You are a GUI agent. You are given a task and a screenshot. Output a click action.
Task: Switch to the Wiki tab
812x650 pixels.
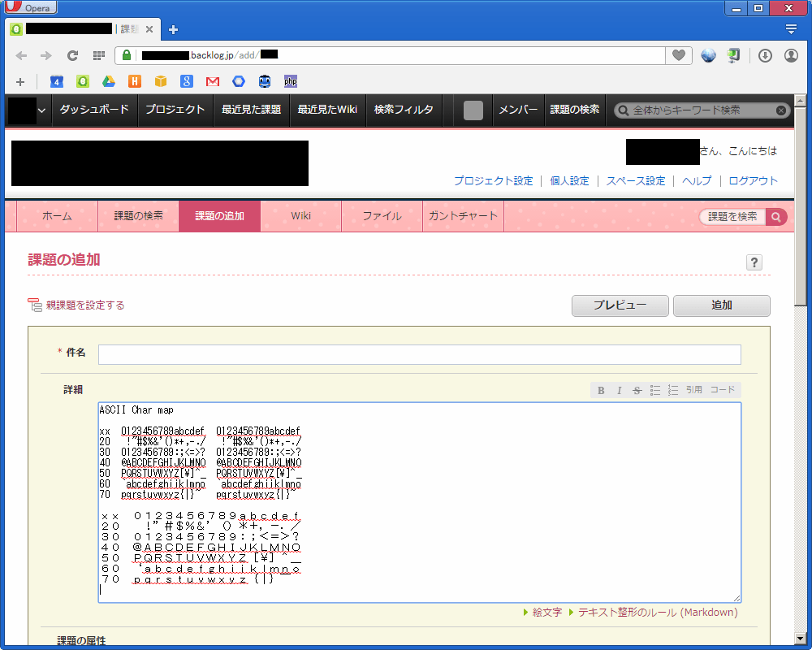300,215
